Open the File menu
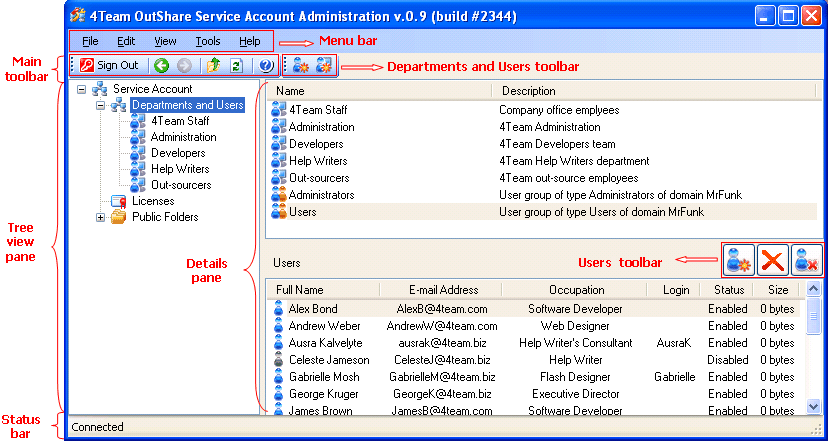Image resolution: width=828 pixels, height=441 pixels. (91, 41)
